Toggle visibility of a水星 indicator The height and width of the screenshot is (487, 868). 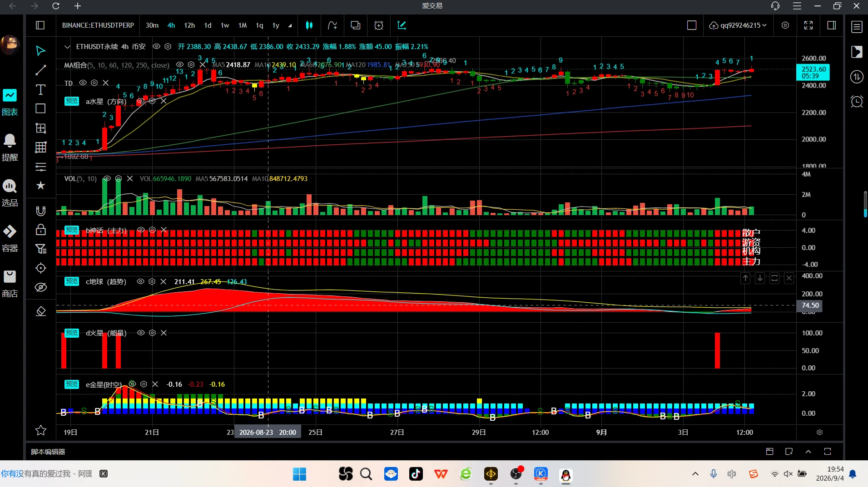[141, 101]
